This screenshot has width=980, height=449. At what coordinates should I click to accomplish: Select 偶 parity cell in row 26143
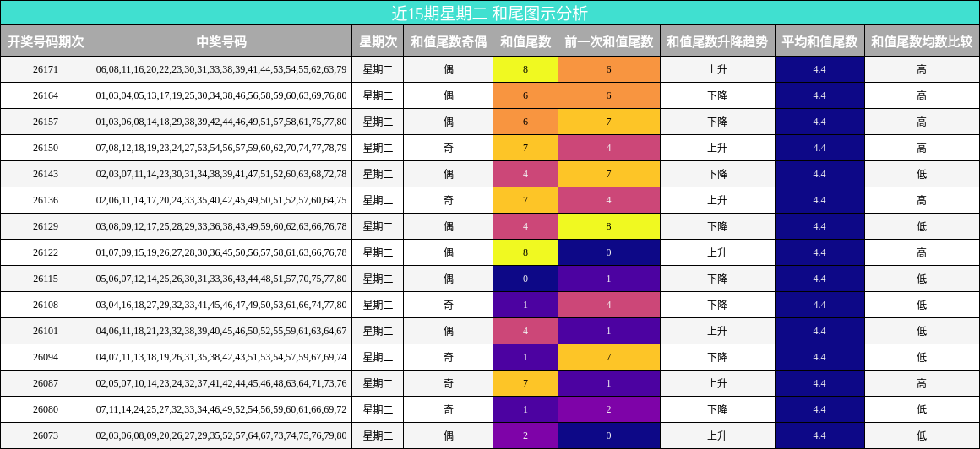pyautogui.click(x=448, y=174)
